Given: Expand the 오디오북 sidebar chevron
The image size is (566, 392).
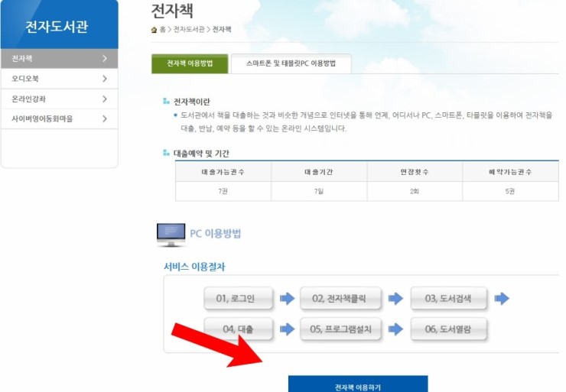Looking at the screenshot, I should coord(105,79).
